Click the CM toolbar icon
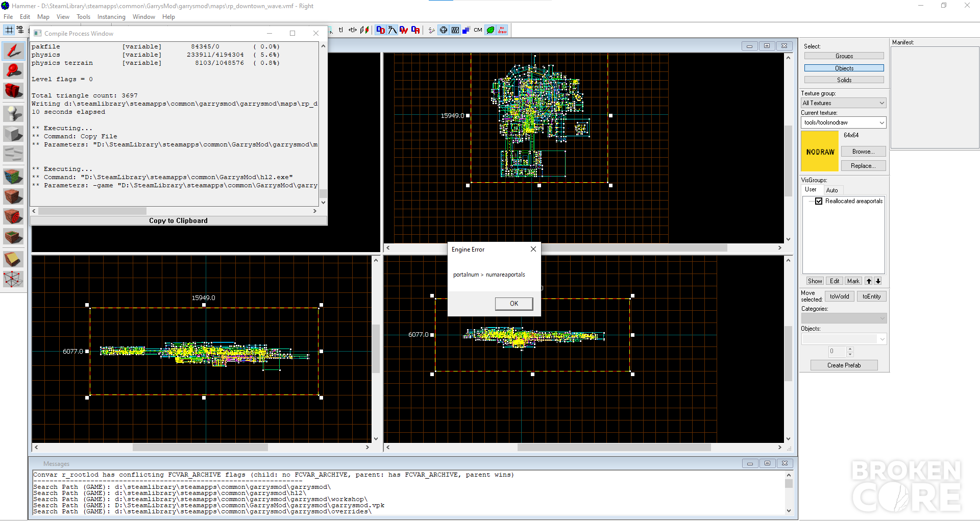 tap(478, 30)
